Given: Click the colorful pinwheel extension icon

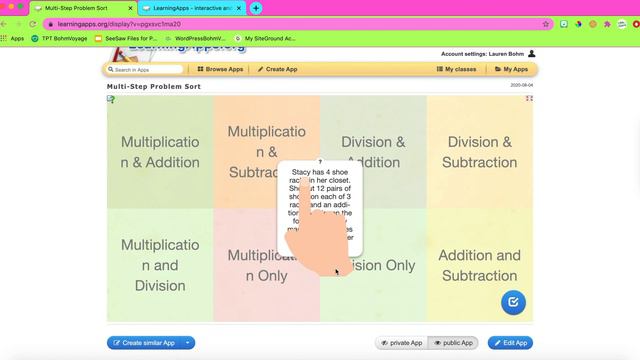Looking at the screenshot, I should [x=578, y=24].
